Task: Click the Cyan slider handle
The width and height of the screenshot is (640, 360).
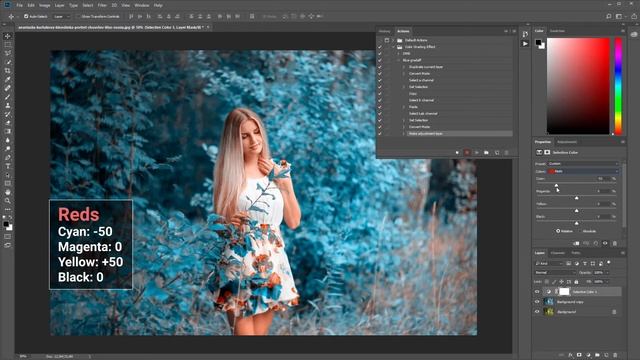Action: pos(556,185)
